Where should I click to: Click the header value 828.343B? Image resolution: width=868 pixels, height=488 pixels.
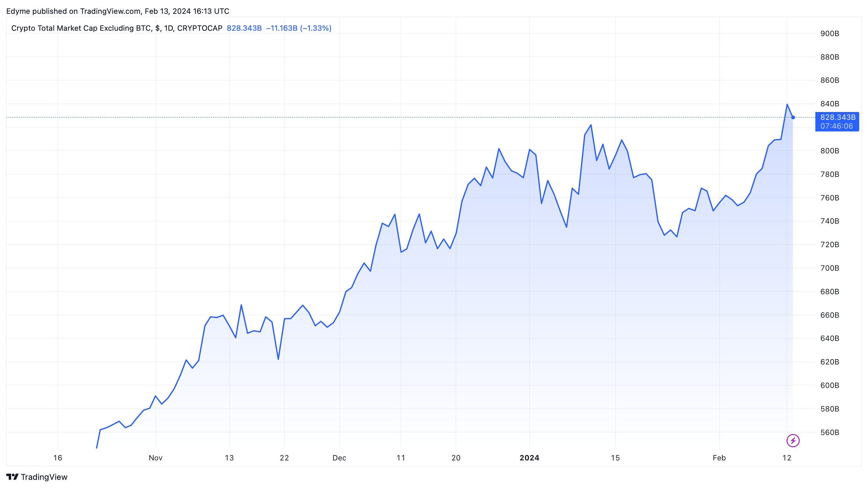coord(244,28)
